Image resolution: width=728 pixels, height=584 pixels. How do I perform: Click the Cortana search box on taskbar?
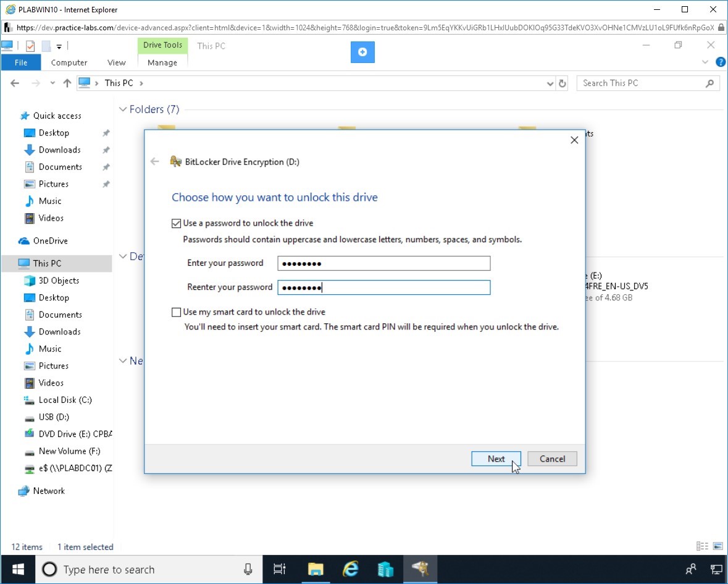tap(149, 569)
